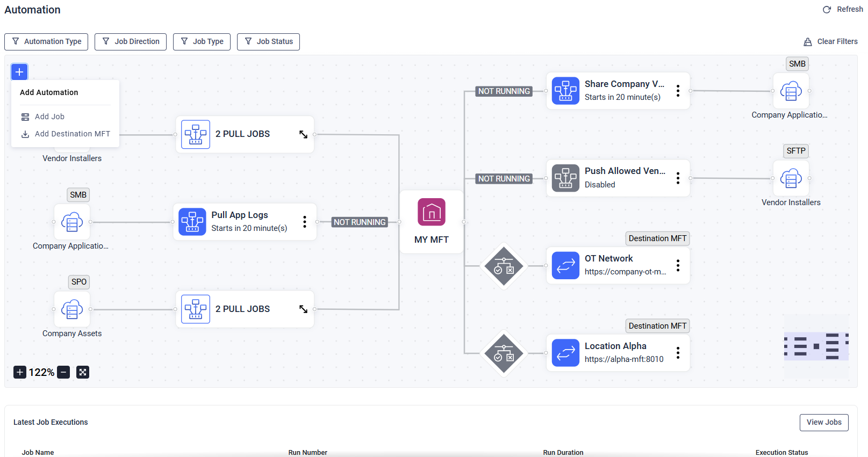The width and height of the screenshot is (868, 457).
Task: Click the Pull App Logs job icon
Action: tap(192, 221)
